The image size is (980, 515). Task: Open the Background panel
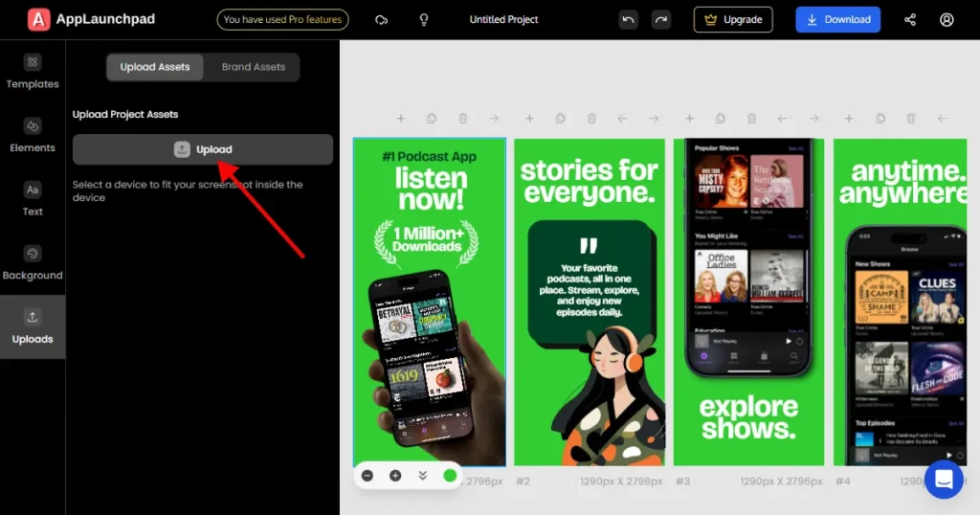coord(33,263)
